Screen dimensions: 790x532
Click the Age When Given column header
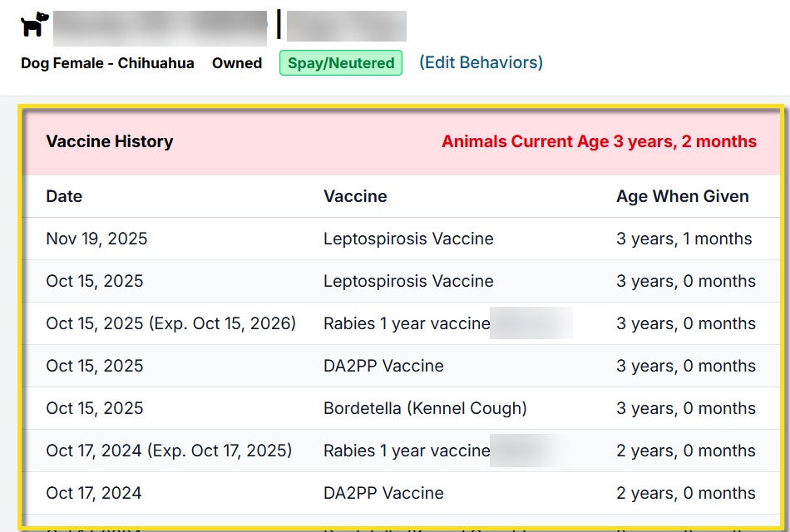point(682,196)
